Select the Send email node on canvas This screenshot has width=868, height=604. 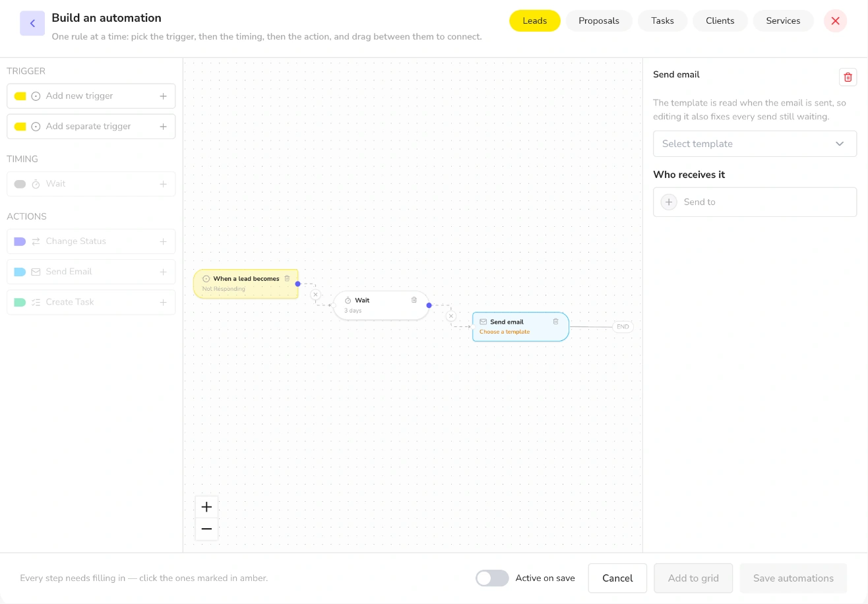coord(520,327)
